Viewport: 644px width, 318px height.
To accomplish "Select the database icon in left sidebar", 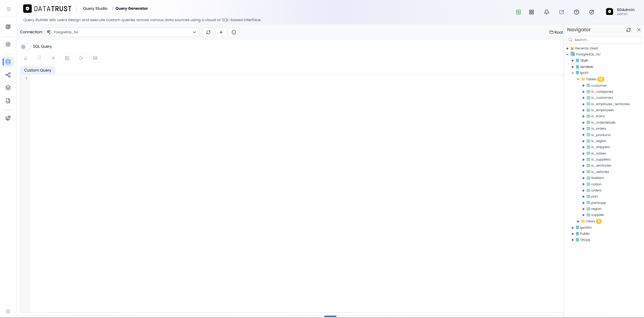I will click(8, 62).
